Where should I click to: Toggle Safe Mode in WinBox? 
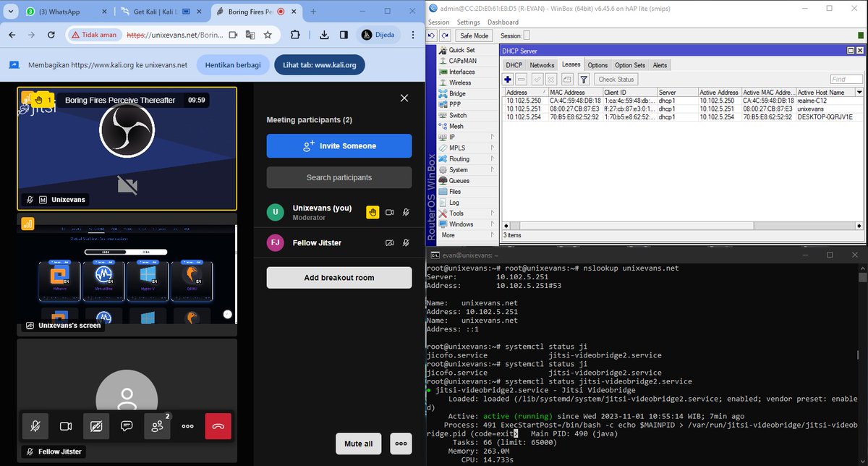[x=475, y=35]
